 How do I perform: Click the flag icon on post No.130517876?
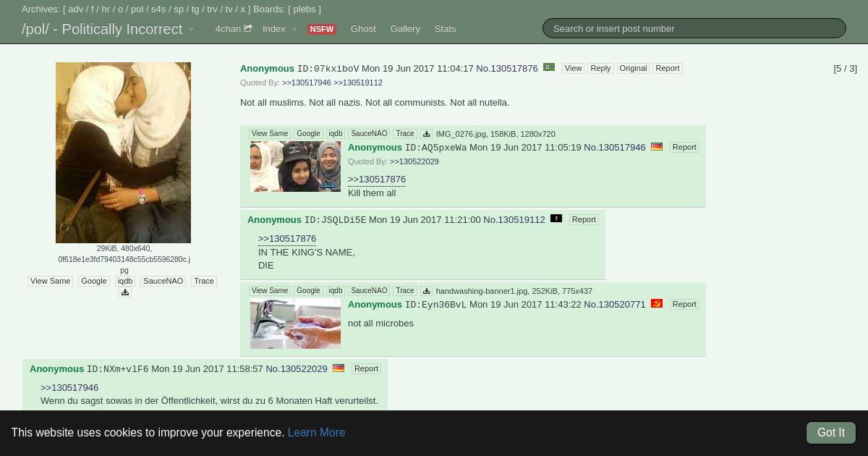pyautogui.click(x=549, y=67)
